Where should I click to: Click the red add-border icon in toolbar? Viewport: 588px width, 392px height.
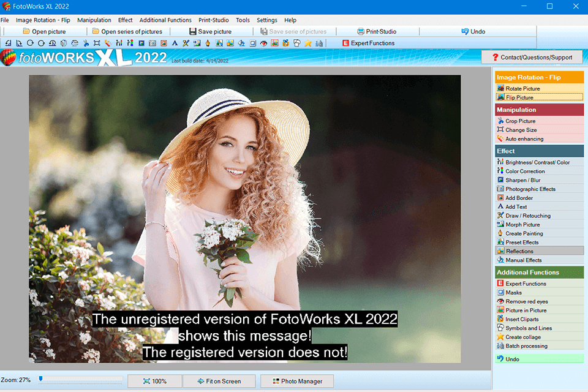tap(164, 43)
